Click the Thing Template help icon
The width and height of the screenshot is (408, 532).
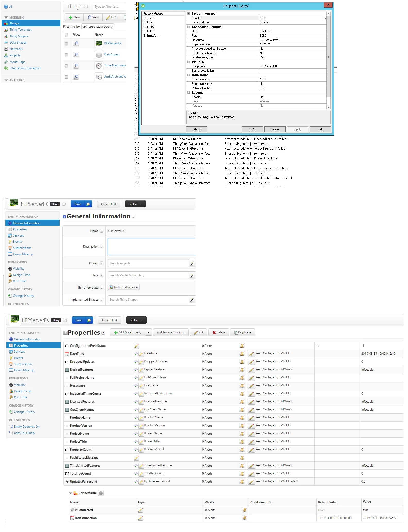[102, 288]
